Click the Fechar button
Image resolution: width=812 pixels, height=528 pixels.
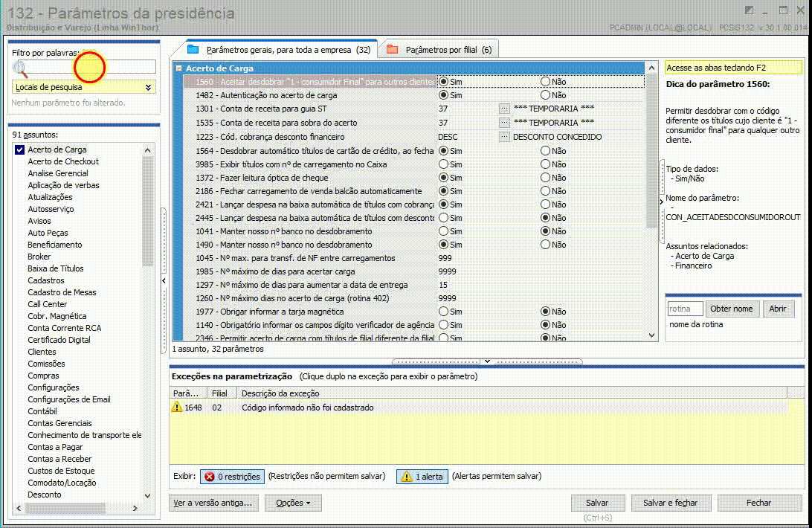(x=759, y=503)
